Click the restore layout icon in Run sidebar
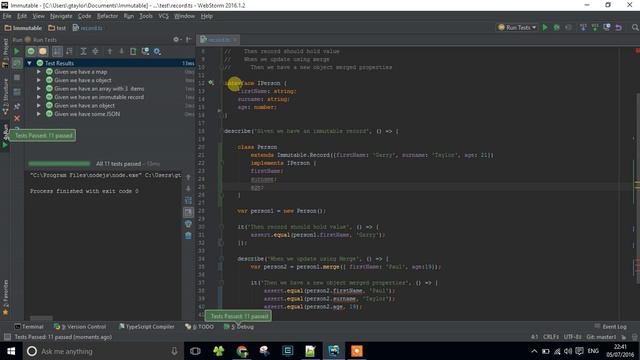This screenshot has width=640, height=360. pyautogui.click(x=17, y=92)
